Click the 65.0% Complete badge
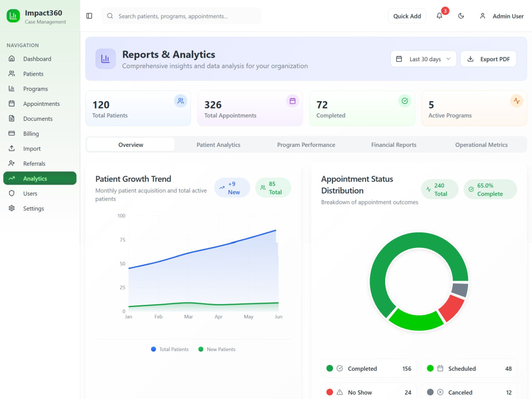The image size is (532, 399). pyautogui.click(x=490, y=189)
